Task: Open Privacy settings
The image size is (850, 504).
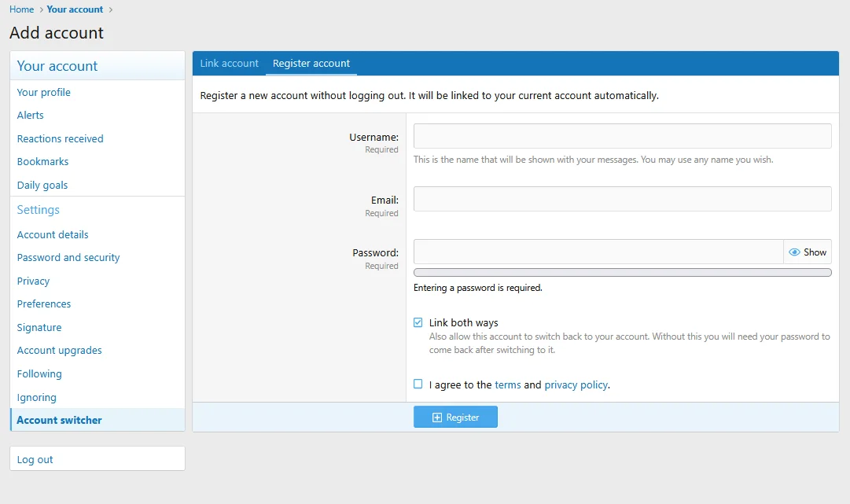Action: point(98,281)
